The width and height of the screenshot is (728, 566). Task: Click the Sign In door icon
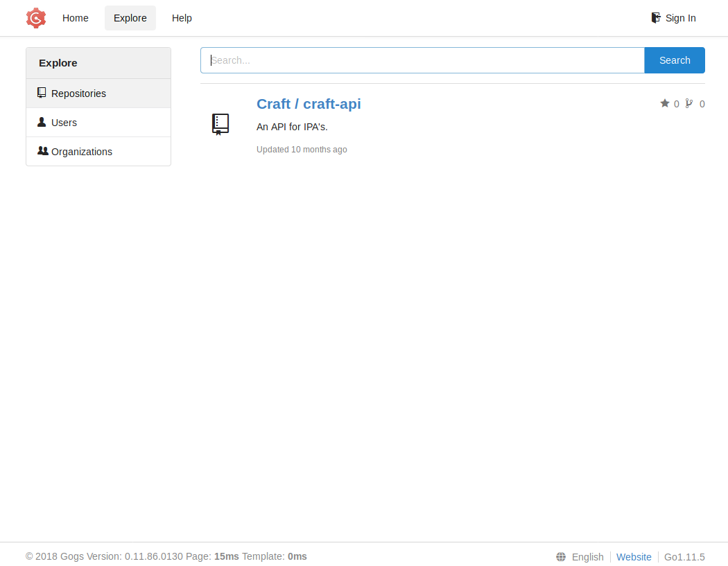click(x=656, y=18)
